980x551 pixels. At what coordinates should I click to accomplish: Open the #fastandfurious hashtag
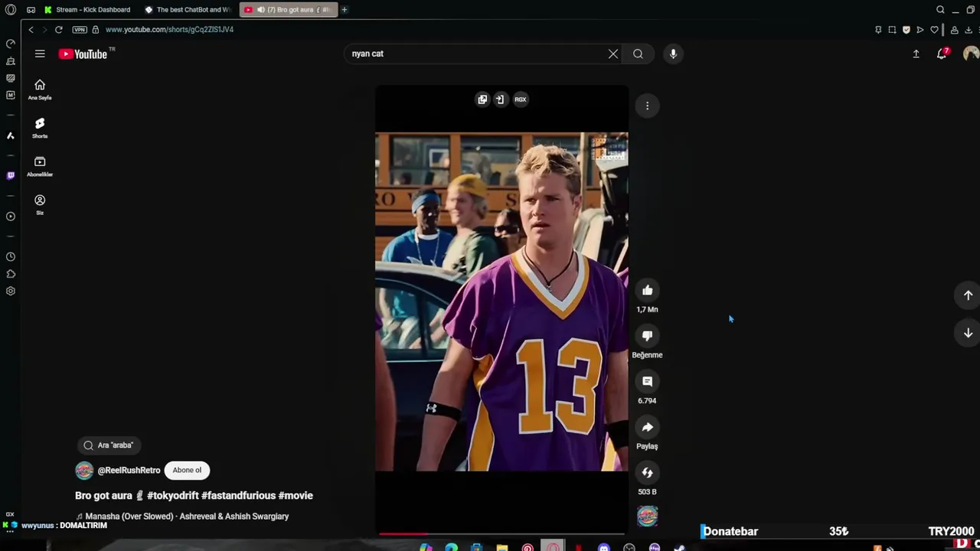click(x=238, y=496)
